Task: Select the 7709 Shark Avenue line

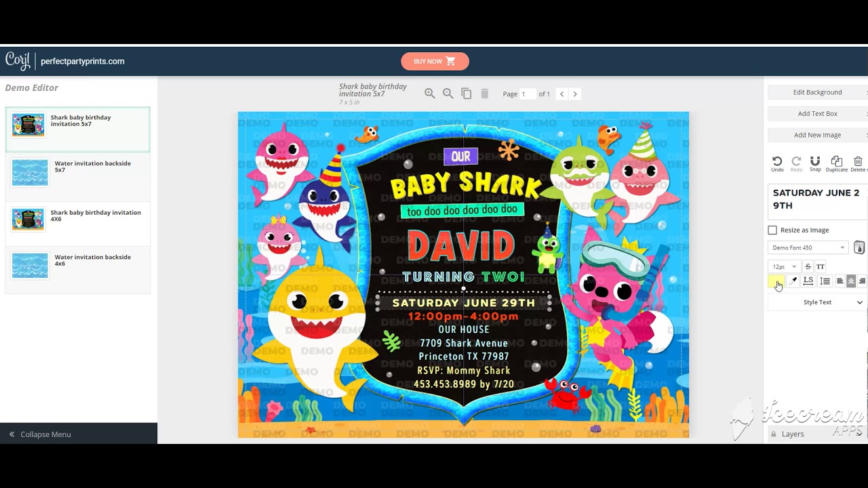Action: (464, 343)
